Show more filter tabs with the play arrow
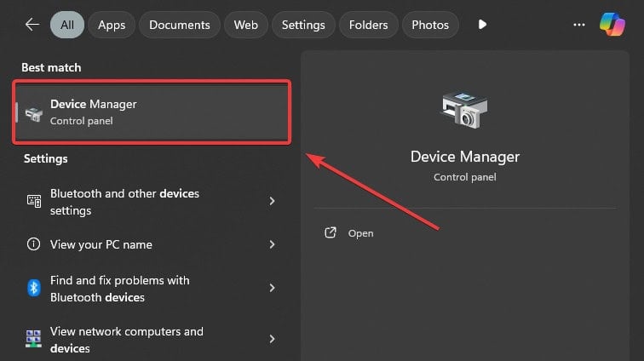The height and width of the screenshot is (361, 644). 482,25
